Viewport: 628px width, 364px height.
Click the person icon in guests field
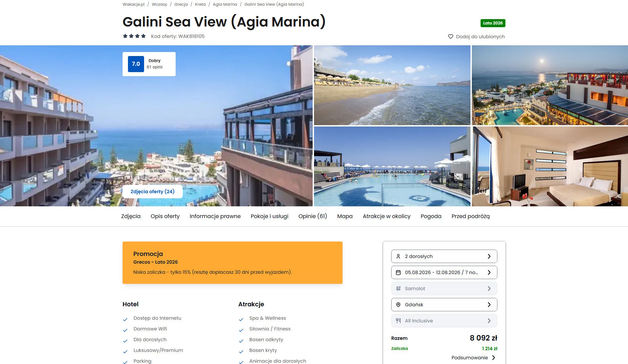coord(398,256)
